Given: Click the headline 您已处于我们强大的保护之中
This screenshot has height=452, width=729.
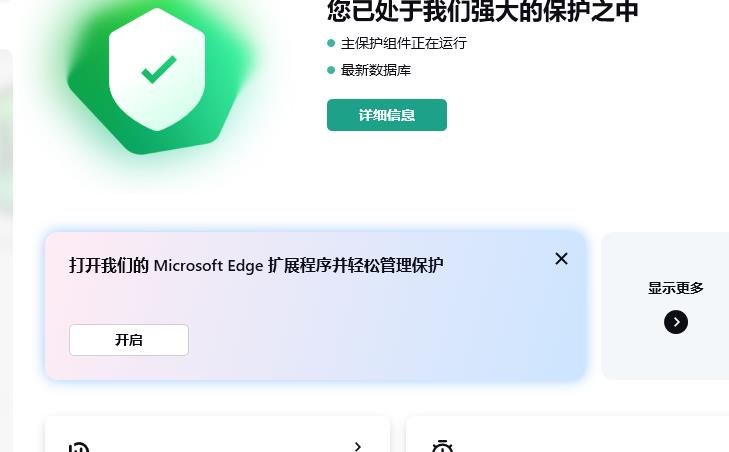Looking at the screenshot, I should [483, 10].
